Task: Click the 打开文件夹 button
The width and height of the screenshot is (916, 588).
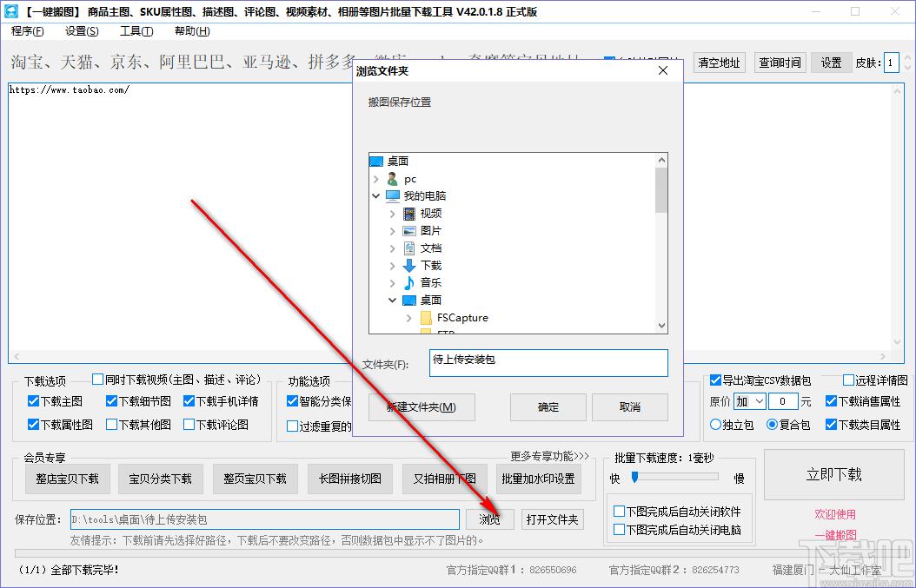Action: [x=552, y=519]
